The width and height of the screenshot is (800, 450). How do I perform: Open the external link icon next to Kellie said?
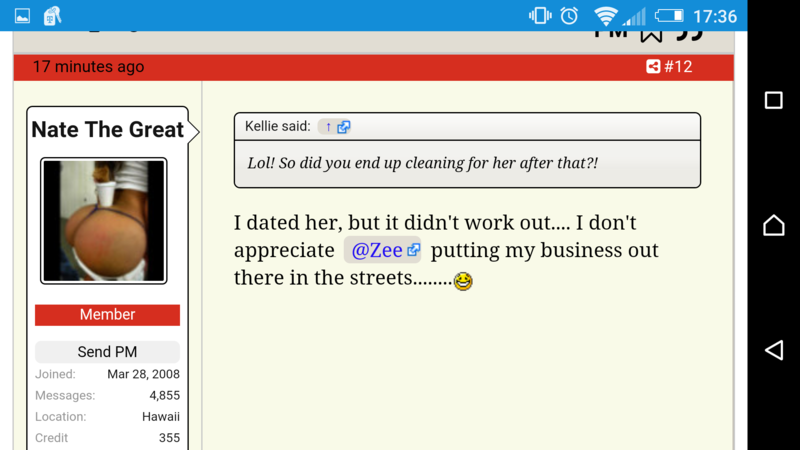pos(344,127)
